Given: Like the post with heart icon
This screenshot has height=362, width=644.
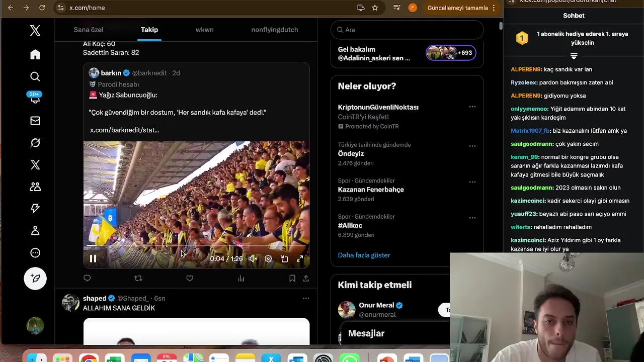Looking at the screenshot, I should (190, 278).
